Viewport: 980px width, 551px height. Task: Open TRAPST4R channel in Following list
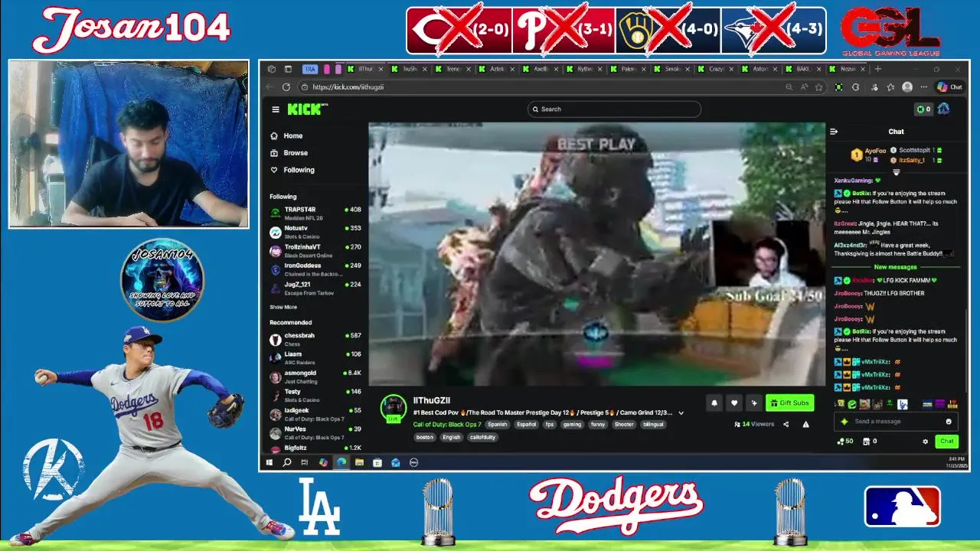(315, 212)
